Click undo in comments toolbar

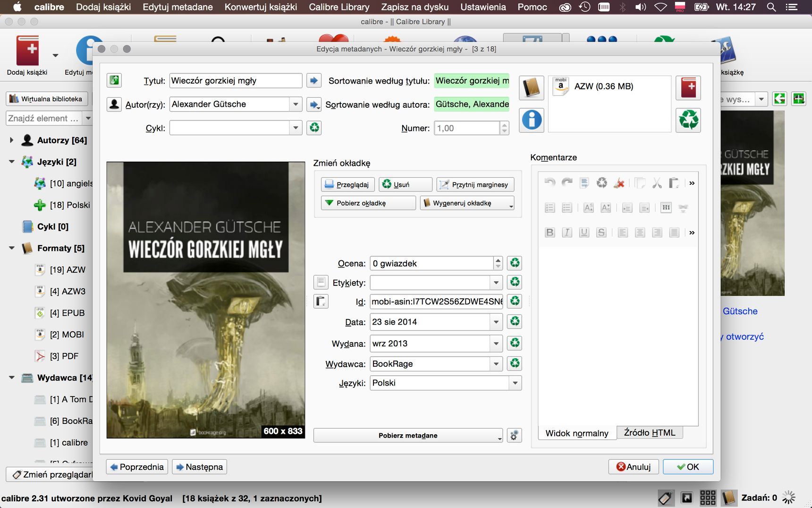tap(550, 182)
